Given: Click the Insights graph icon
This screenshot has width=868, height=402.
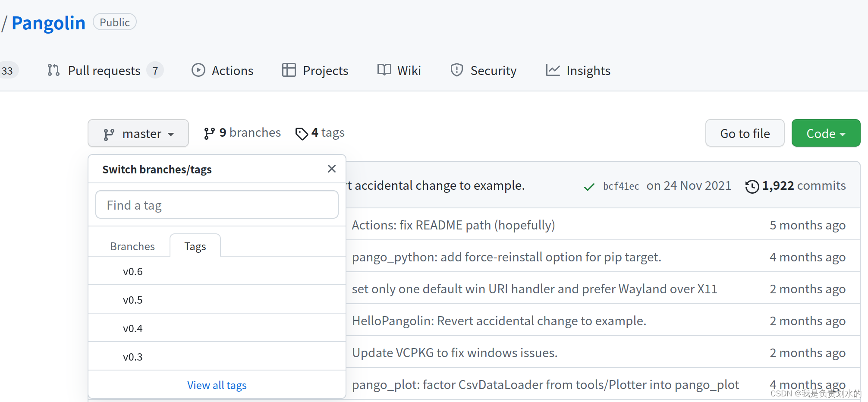Looking at the screenshot, I should coord(553,70).
